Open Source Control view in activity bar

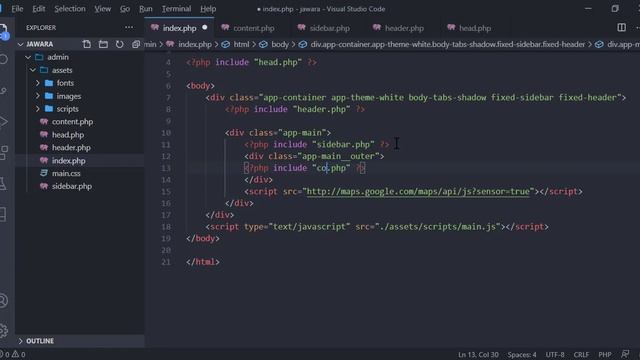point(3,91)
